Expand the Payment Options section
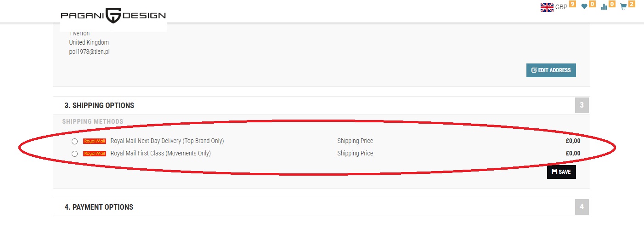 pyautogui.click(x=99, y=207)
